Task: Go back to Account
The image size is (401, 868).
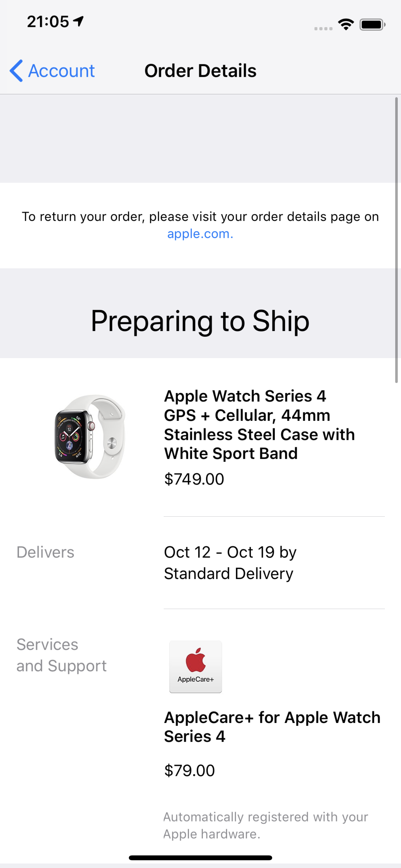Action: [52, 71]
